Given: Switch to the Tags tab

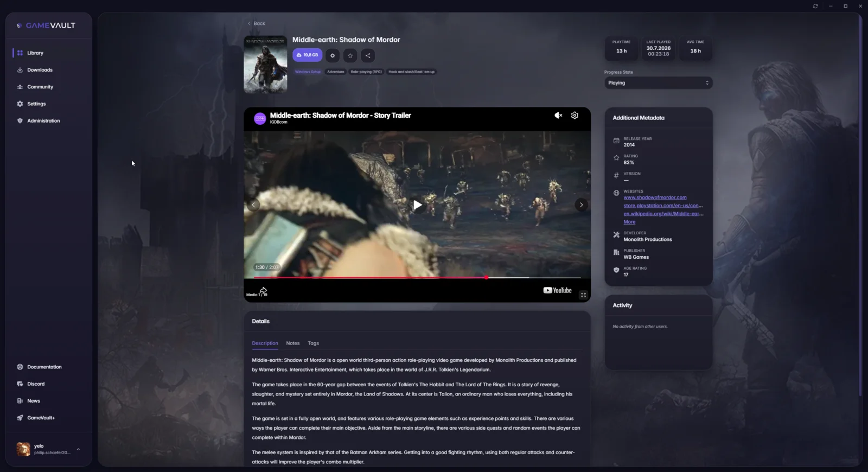Looking at the screenshot, I should pyautogui.click(x=314, y=343).
